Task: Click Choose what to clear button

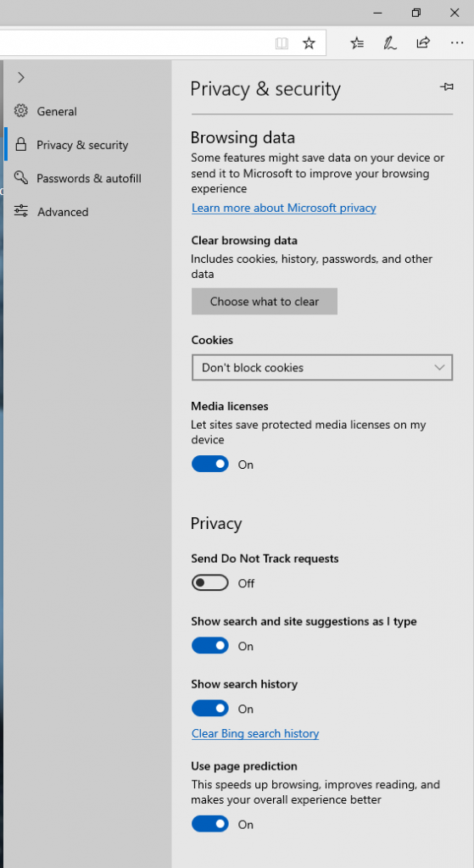Action: [264, 302]
